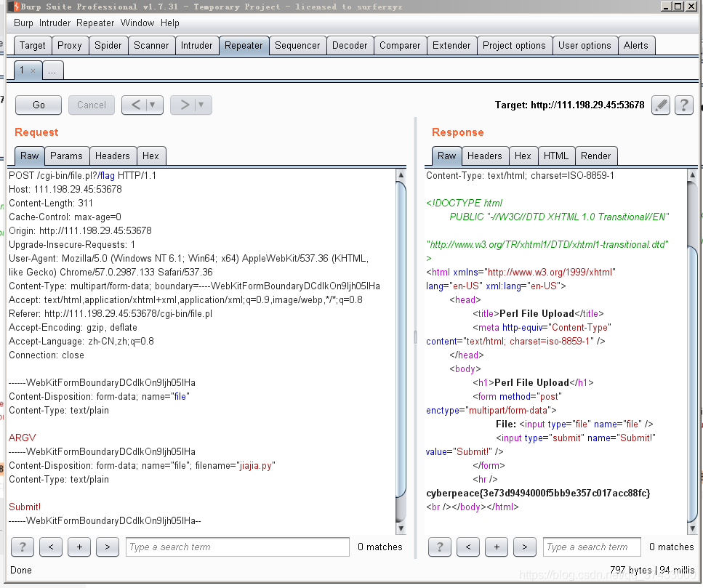Screen dimensions: 703x588
Task: Go to previous request search match
Action: [51, 547]
